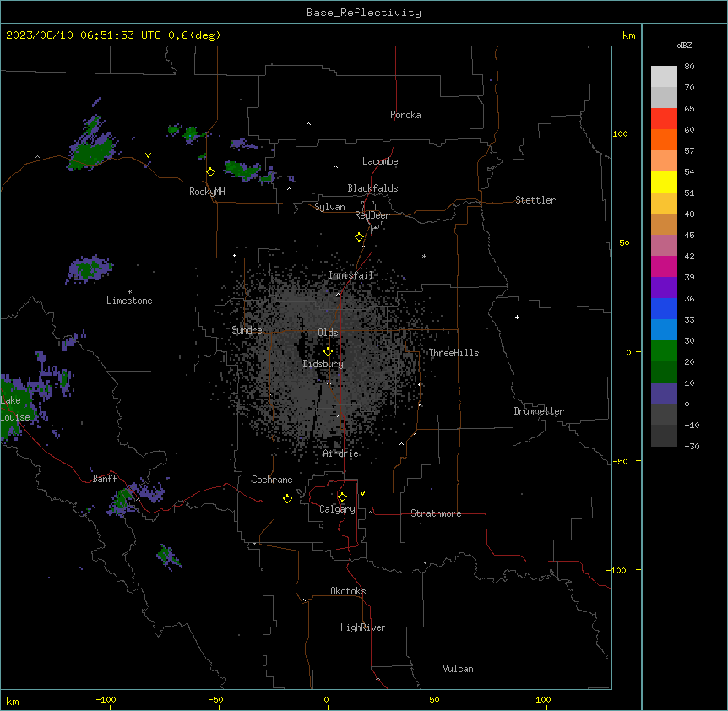
Task: Click the 50 tick on bottom axis
Action: (x=434, y=699)
